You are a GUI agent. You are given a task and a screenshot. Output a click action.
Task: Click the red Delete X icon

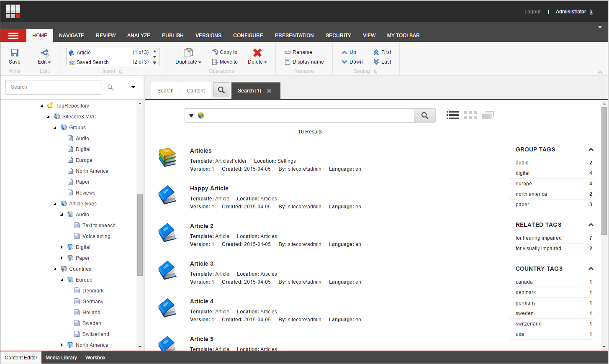tap(257, 53)
